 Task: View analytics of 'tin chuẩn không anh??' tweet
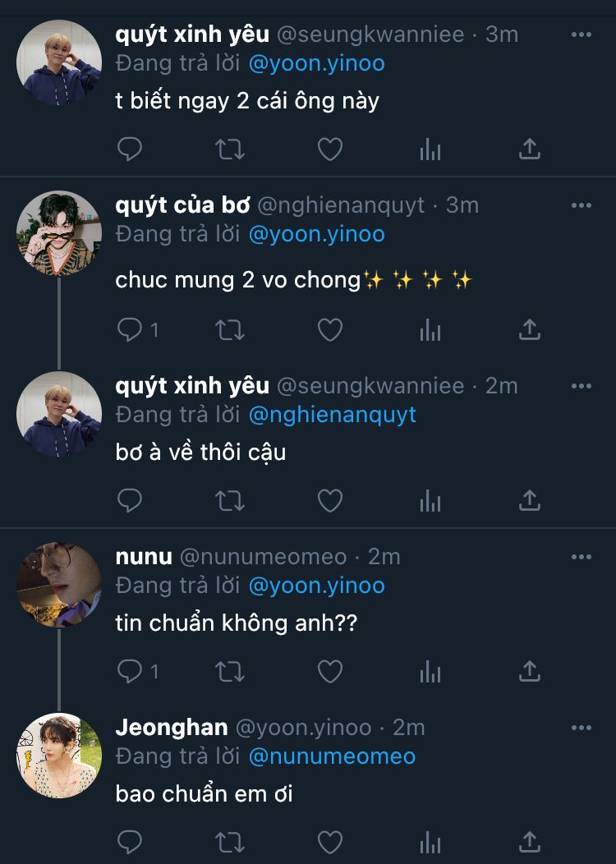(430, 672)
